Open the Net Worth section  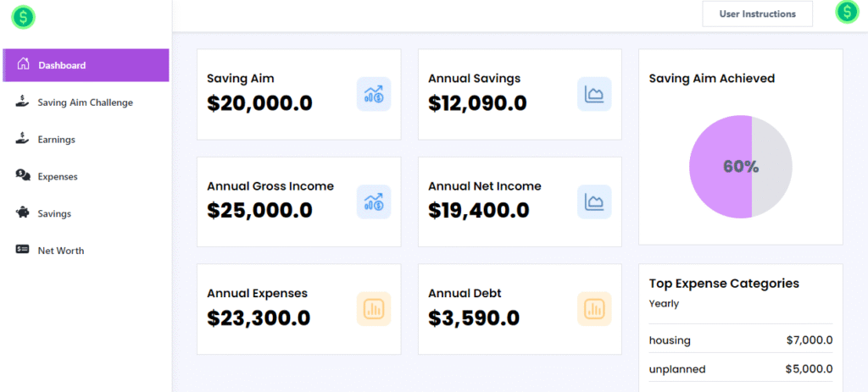pyautogui.click(x=60, y=251)
